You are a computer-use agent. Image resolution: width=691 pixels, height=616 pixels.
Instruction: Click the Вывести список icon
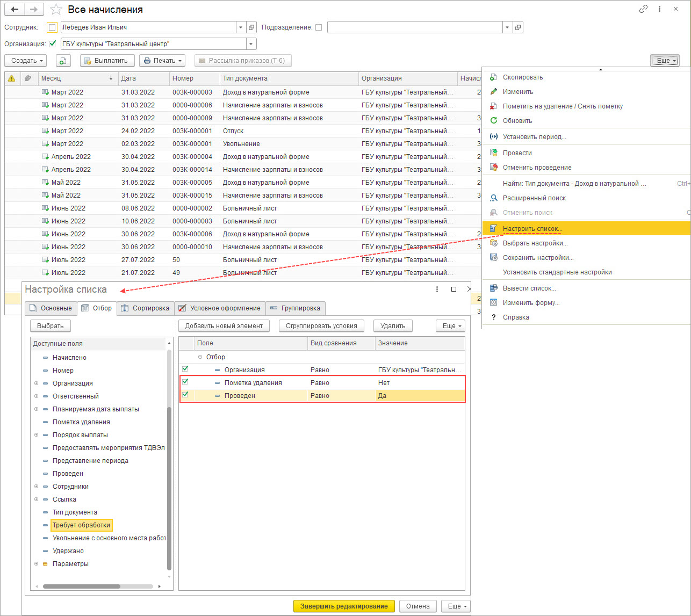tap(493, 288)
